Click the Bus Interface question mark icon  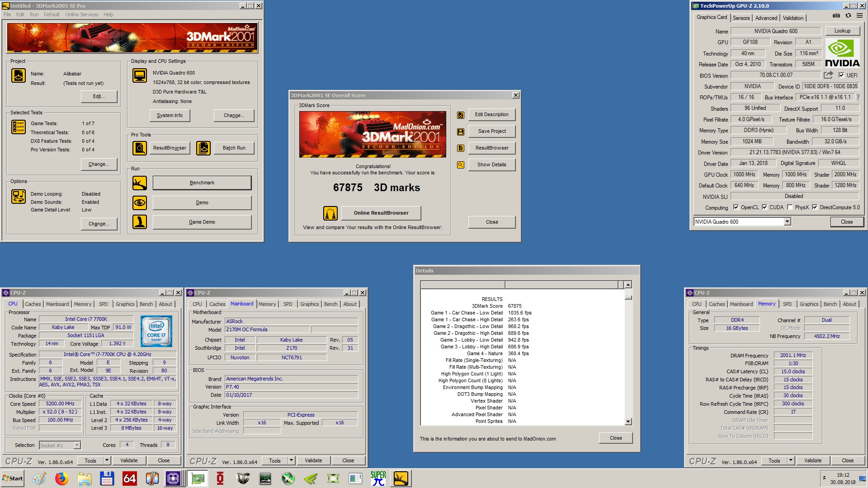(x=858, y=97)
